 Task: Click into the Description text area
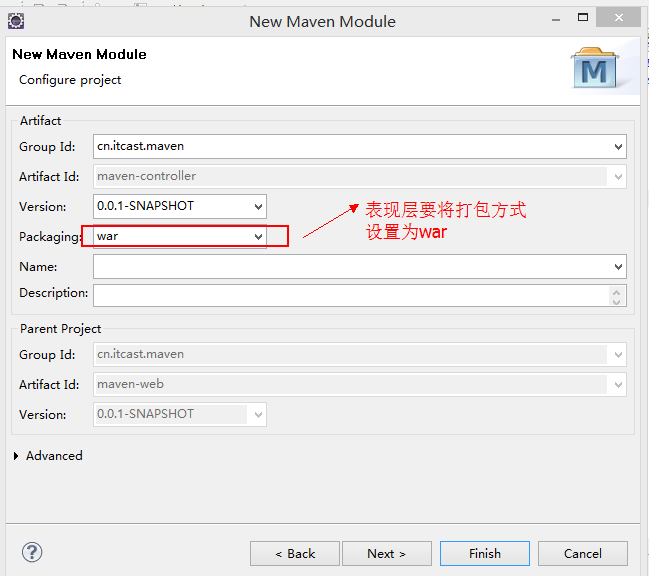click(x=350, y=294)
